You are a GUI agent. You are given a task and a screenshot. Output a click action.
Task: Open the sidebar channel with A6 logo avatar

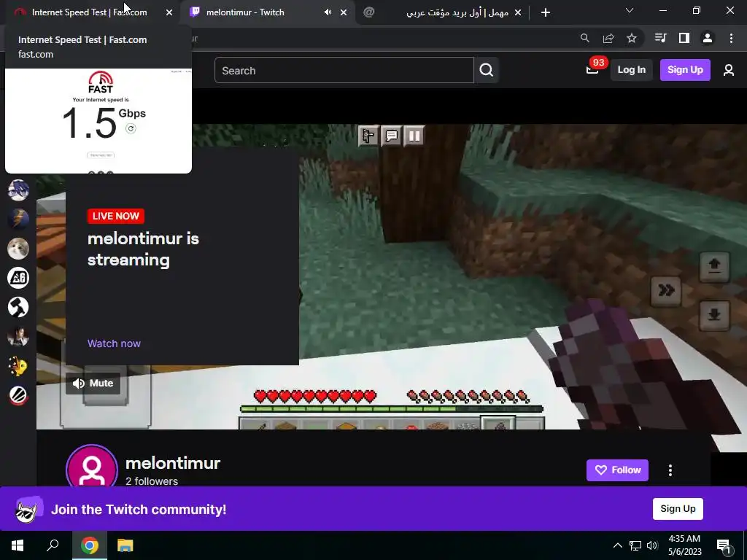point(18,278)
